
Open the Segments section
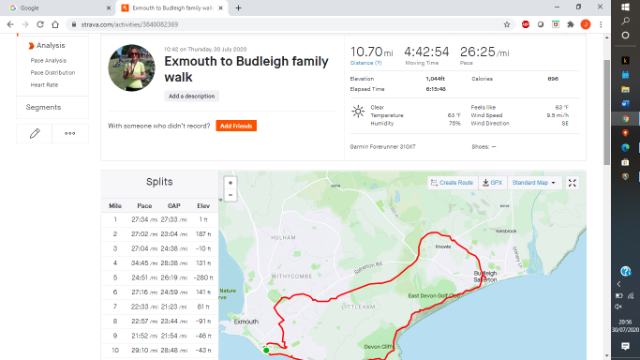click(x=43, y=107)
